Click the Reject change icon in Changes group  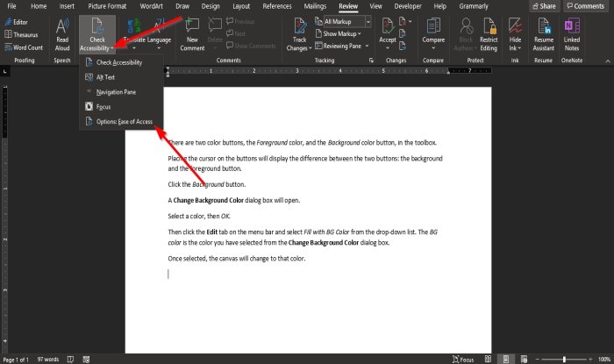(403, 21)
